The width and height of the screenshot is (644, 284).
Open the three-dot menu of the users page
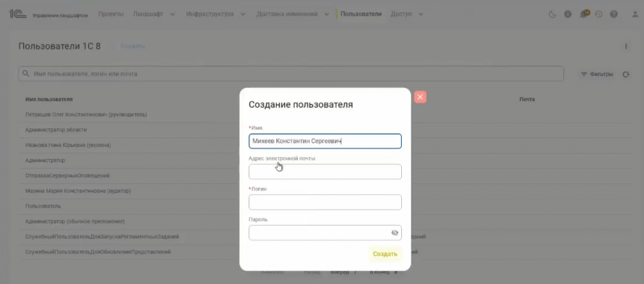[x=626, y=46]
